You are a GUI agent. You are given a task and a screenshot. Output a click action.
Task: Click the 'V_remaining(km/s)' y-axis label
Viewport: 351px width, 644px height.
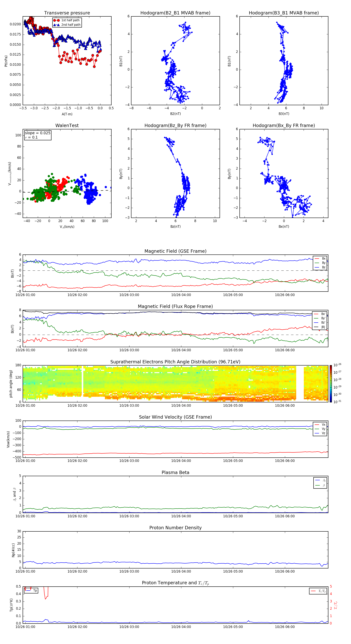point(10,173)
